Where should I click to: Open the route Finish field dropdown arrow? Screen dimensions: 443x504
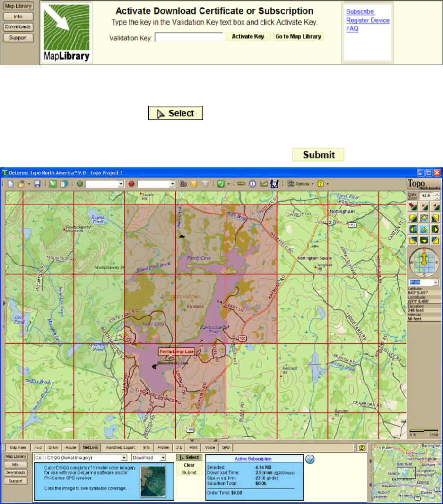pos(173,184)
